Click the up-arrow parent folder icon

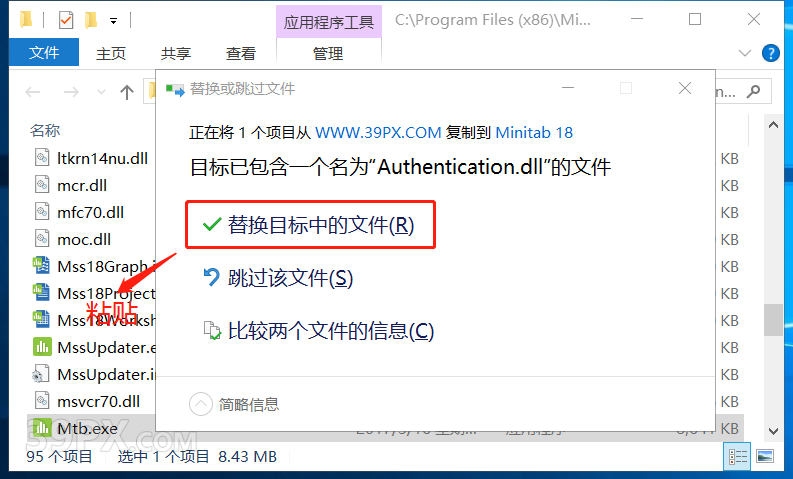(x=127, y=92)
